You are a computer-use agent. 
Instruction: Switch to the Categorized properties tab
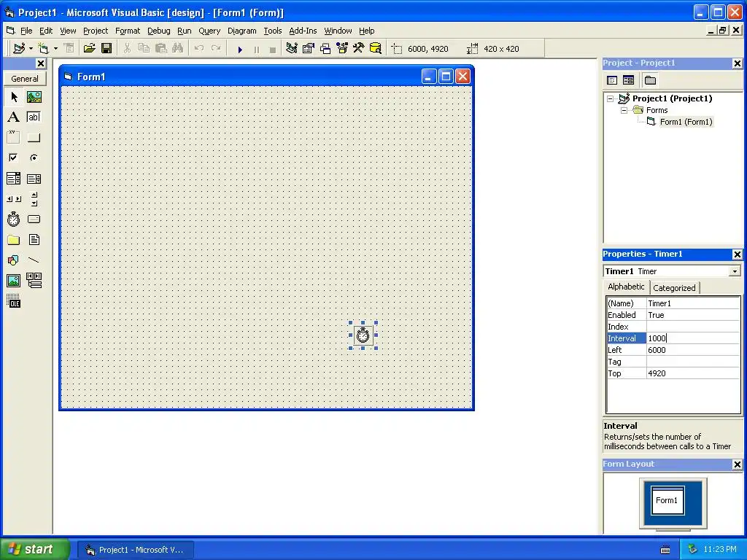[674, 287]
